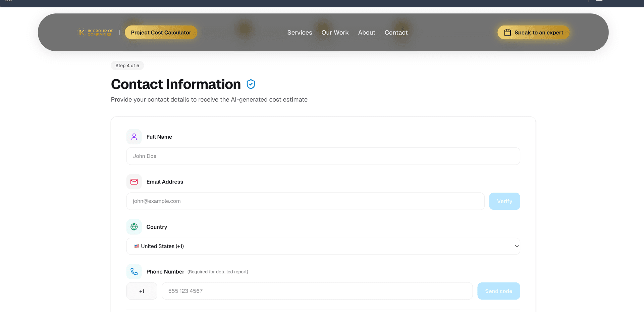The height and width of the screenshot is (312, 644).
Task: Click the IK Group of Companies logo
Action: [x=96, y=32]
